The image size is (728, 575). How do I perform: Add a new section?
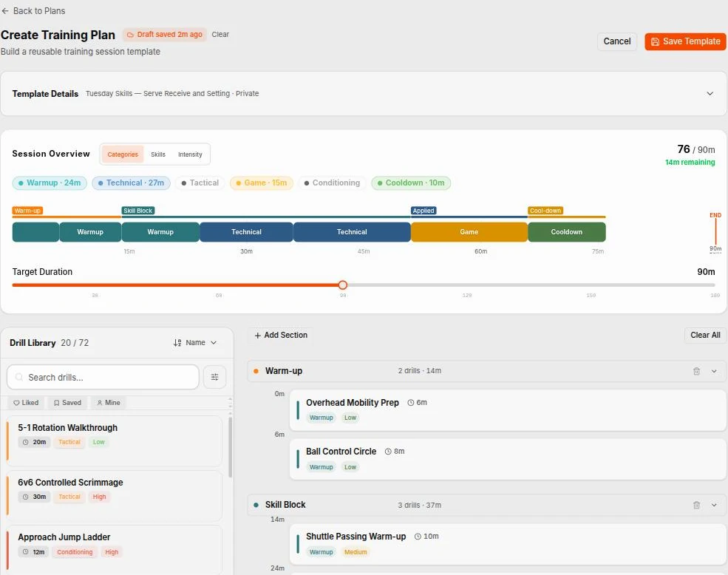point(281,335)
